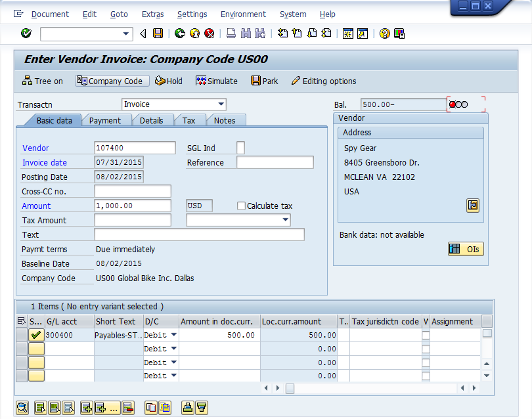The image size is (532, 419).
Task: Click the Copy Row icon
Action: (x=151, y=407)
